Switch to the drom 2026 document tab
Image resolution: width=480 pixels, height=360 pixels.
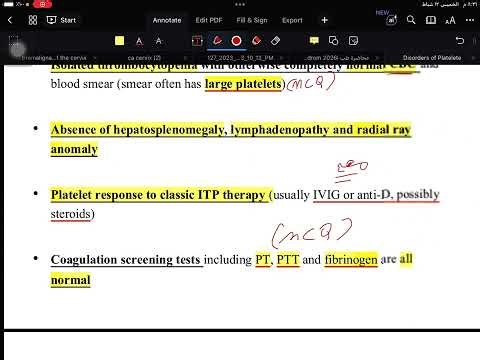coord(336,58)
